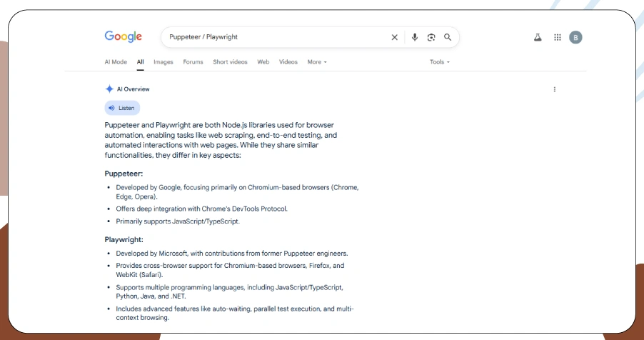Open Google apps grid icon

[558, 37]
